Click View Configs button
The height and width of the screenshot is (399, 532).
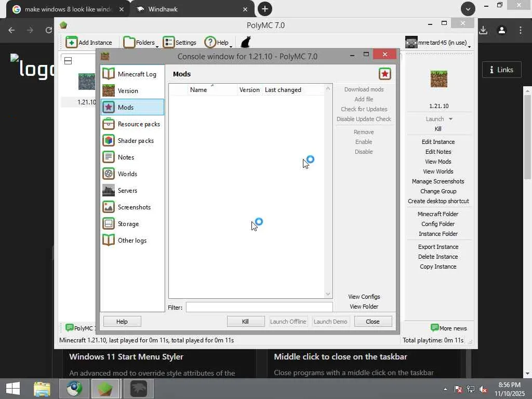click(x=364, y=297)
